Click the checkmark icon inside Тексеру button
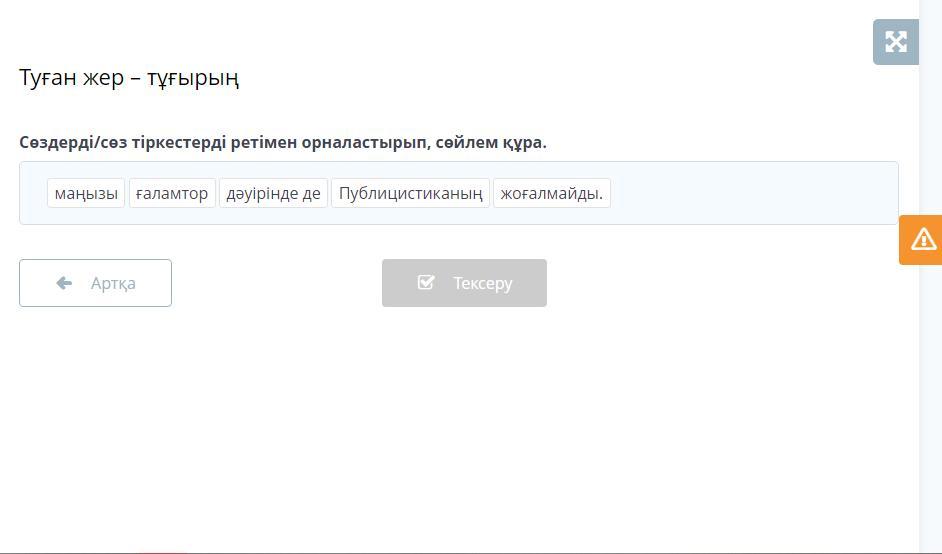Screen dimensions: 942x554 426,283
